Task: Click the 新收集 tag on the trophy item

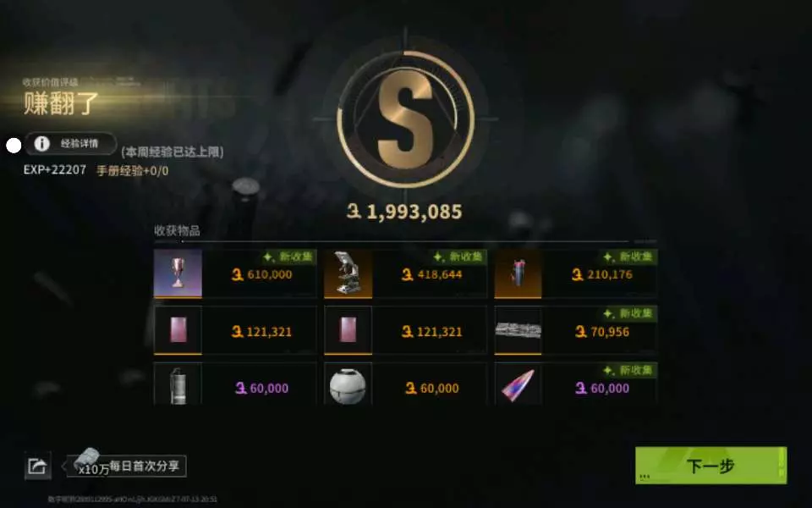Action: (288, 257)
